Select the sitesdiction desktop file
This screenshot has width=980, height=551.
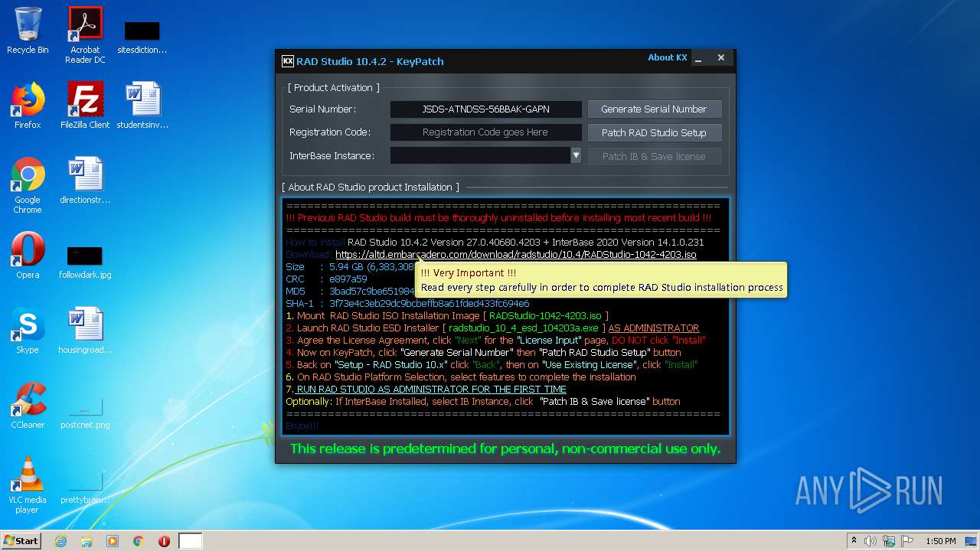[142, 37]
